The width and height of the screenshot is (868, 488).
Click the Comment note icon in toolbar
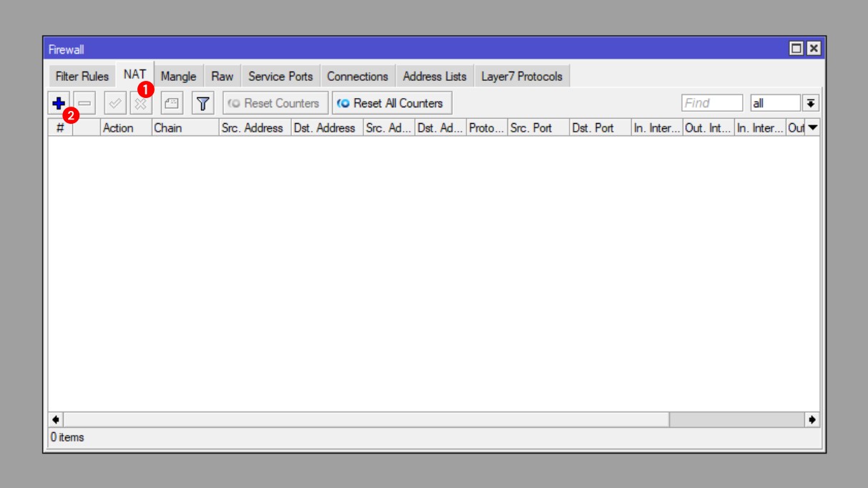[x=172, y=104]
